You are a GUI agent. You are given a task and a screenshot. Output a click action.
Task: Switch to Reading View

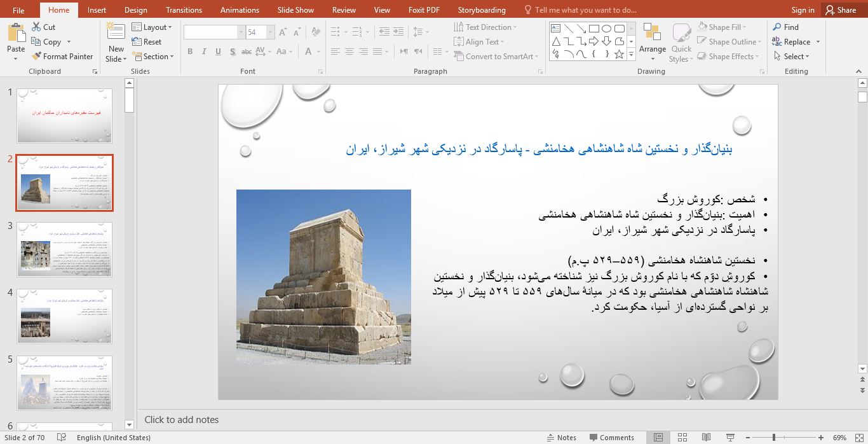(x=706, y=438)
